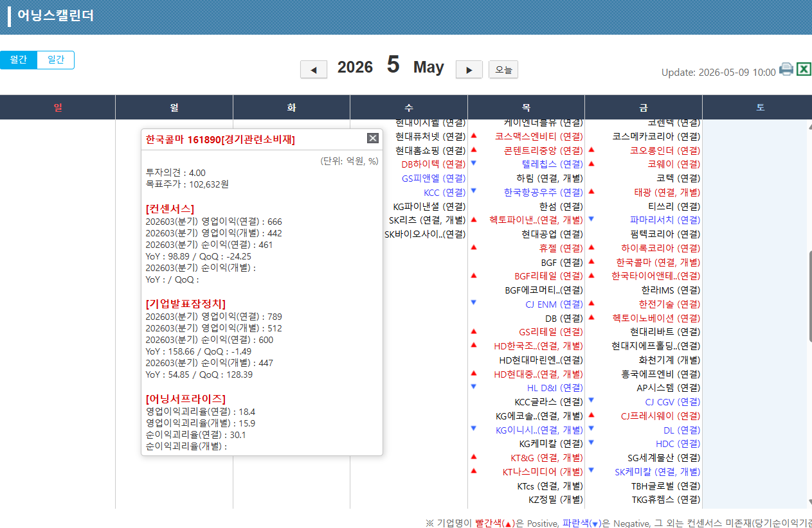This screenshot has height=528, width=812.
Task: Open the BGF리테일 (연결) entry
Action: click(x=548, y=276)
